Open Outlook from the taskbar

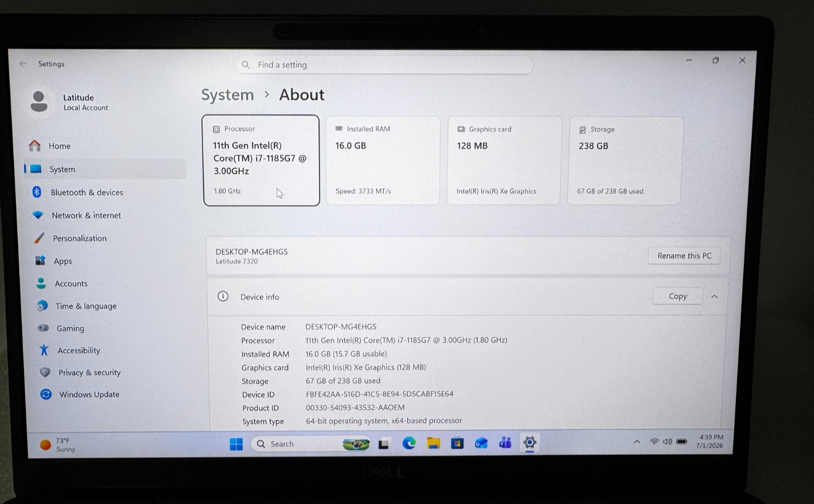tap(481, 443)
